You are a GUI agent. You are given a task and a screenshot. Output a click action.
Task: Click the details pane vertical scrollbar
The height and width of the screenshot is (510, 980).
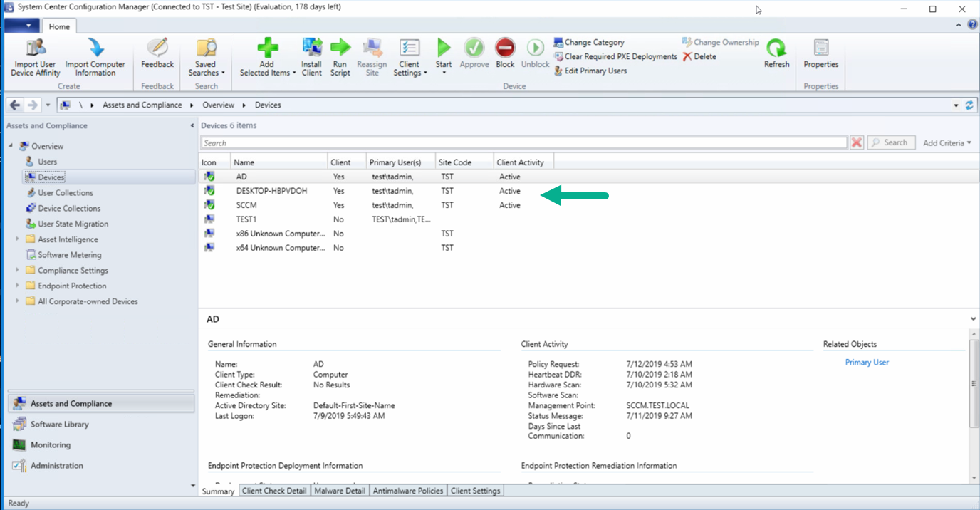(974, 384)
